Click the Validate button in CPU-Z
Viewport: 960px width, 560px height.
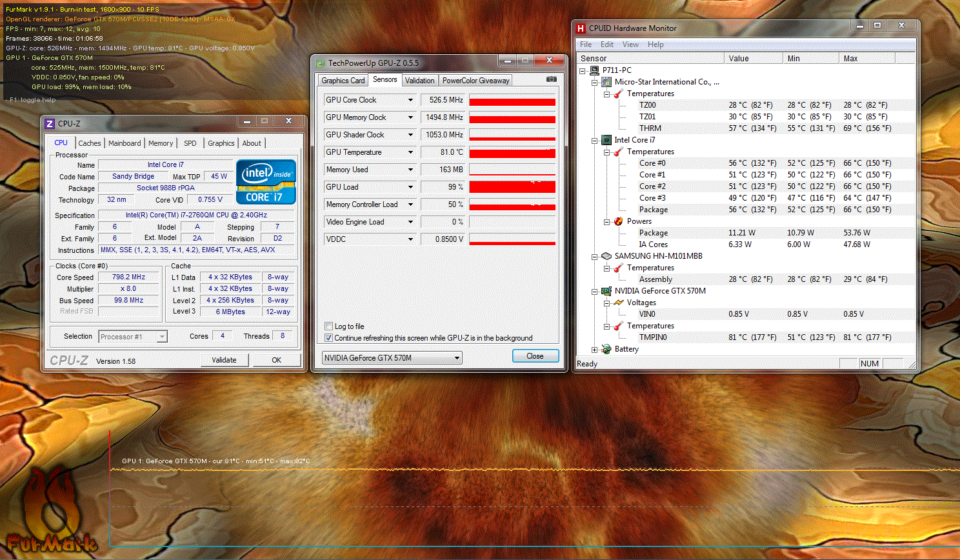click(x=224, y=360)
